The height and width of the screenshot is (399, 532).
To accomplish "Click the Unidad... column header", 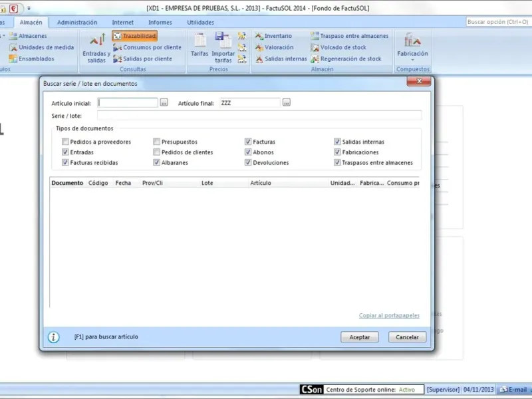I will (342, 183).
